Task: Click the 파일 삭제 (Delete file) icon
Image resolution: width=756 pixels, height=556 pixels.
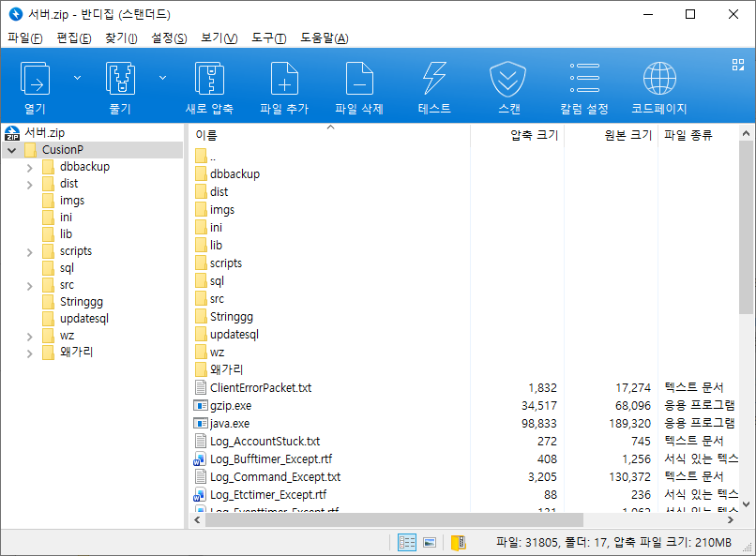Action: 359,78
